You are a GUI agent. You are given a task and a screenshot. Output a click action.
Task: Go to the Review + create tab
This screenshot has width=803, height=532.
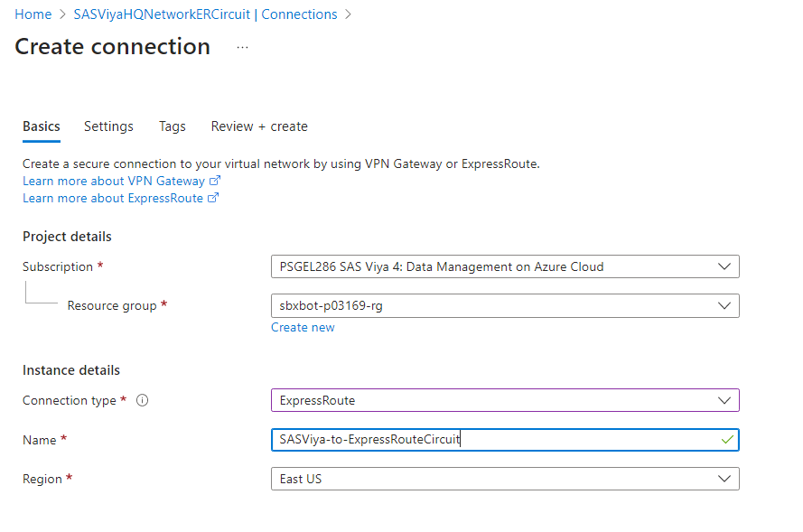259,126
